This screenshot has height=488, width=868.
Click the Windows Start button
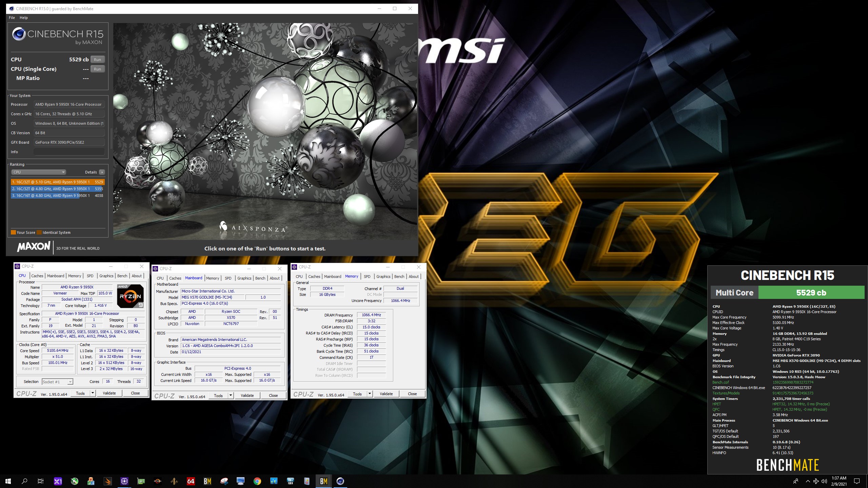click(8, 481)
